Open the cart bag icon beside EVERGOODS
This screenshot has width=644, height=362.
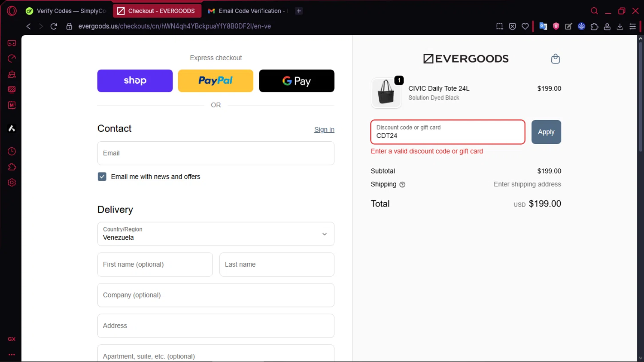pyautogui.click(x=555, y=59)
